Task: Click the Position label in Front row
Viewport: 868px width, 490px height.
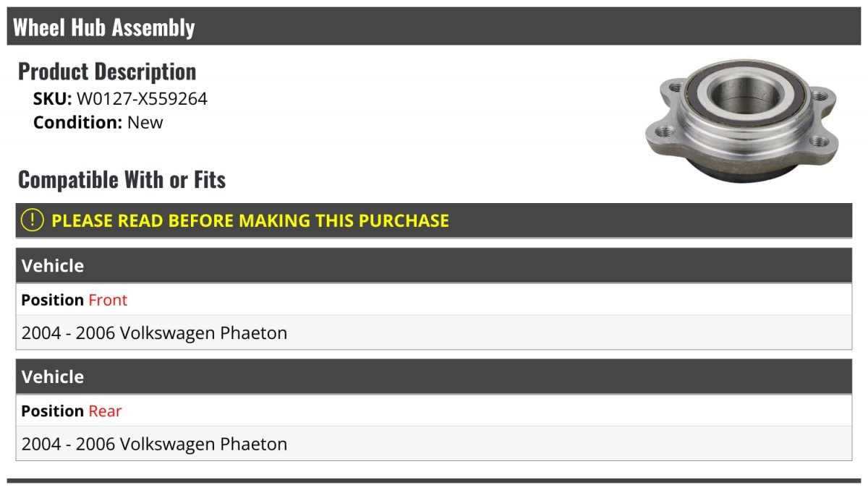Action: (x=52, y=300)
